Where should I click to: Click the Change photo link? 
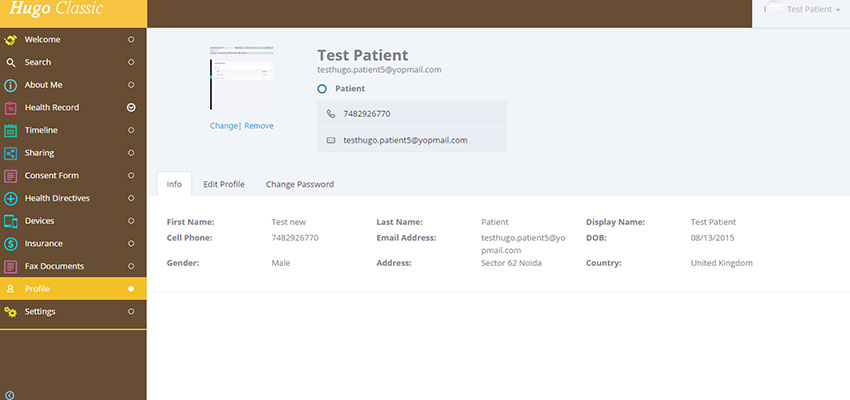click(223, 126)
